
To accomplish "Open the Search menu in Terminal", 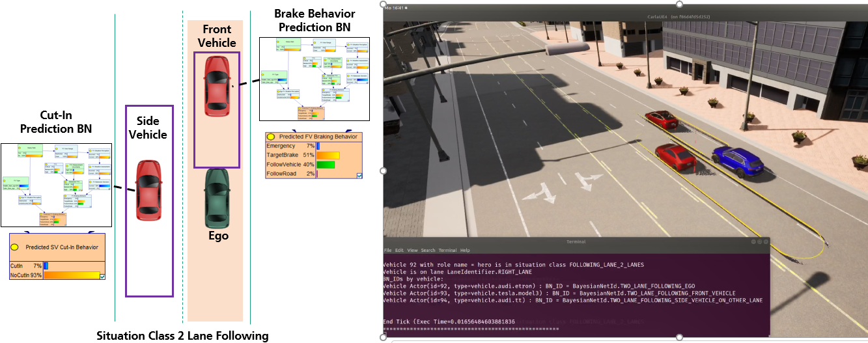I will pyautogui.click(x=428, y=250).
